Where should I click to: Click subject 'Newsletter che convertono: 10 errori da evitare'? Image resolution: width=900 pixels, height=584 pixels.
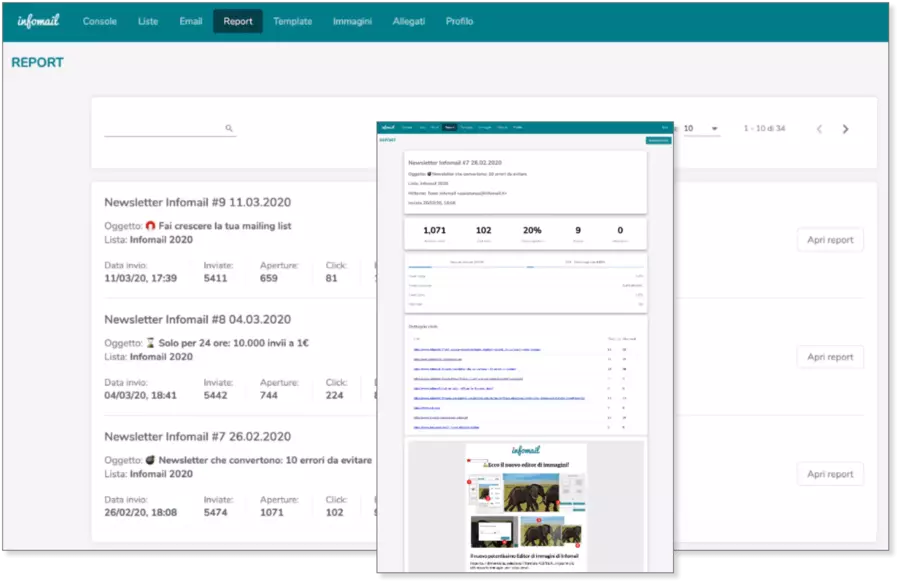pos(265,460)
